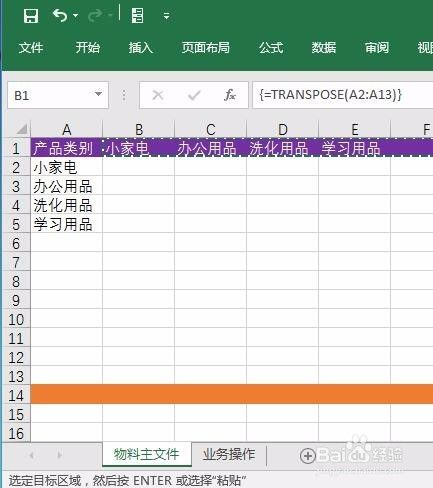Select column C header
Screen dimensions: 433x488
pos(210,129)
